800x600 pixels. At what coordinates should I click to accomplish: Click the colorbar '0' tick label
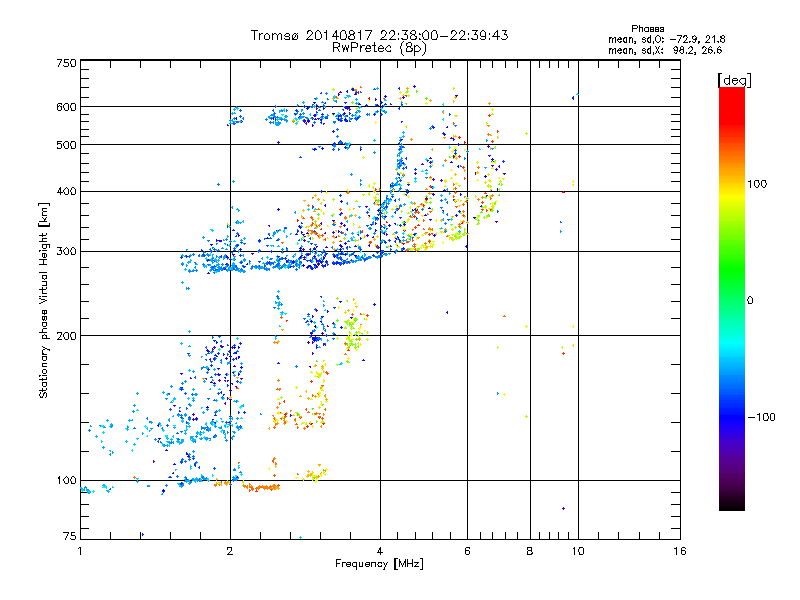coord(750,301)
